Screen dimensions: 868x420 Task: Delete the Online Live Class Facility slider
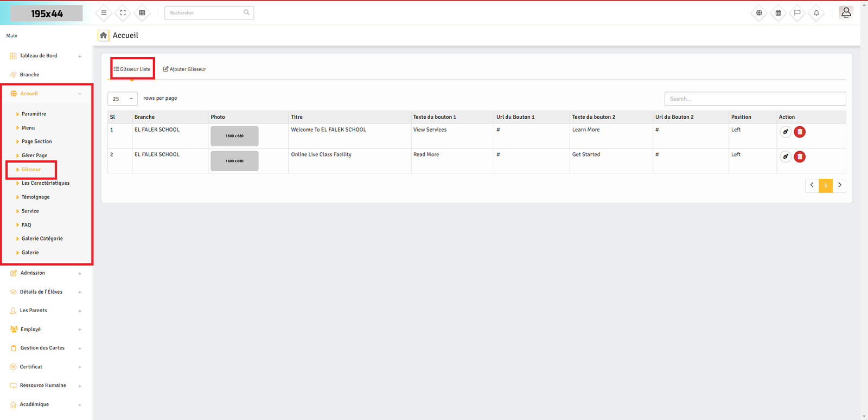(x=800, y=157)
